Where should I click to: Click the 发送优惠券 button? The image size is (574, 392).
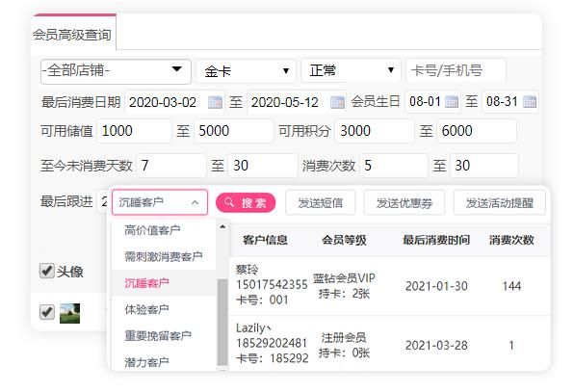tap(404, 202)
